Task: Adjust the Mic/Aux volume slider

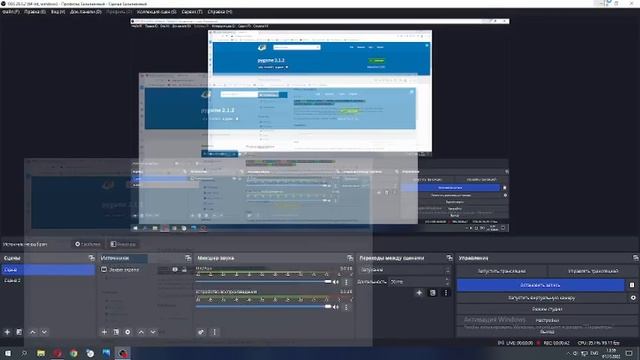Action: tap(263, 282)
